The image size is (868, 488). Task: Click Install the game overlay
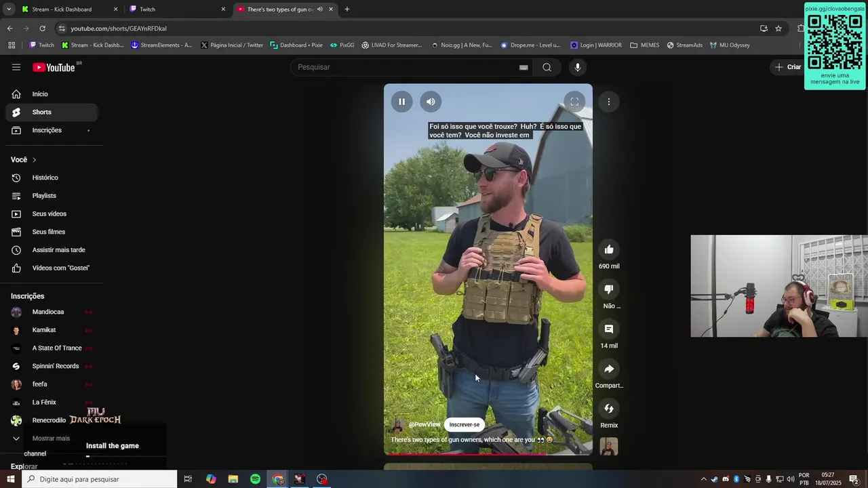coord(113,446)
